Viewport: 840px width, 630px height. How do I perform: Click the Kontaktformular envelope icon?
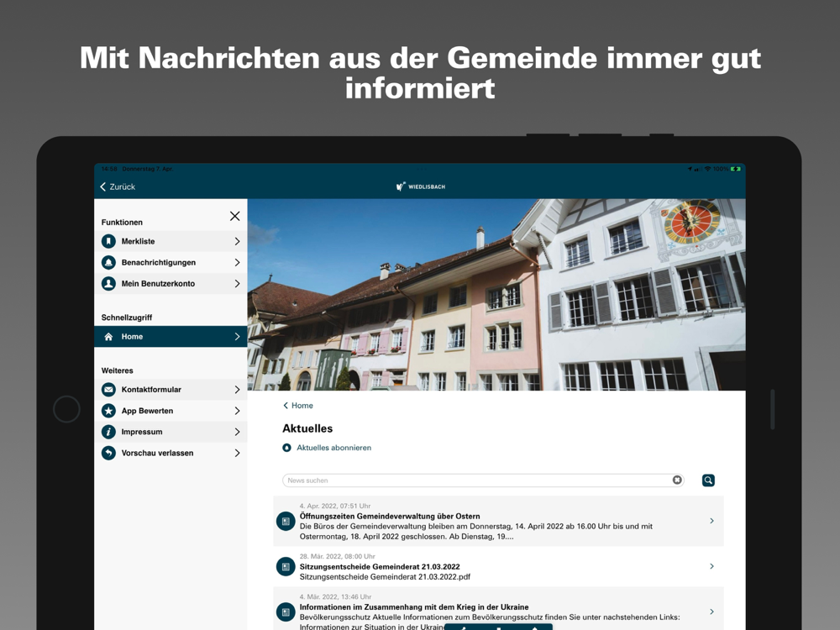click(108, 390)
